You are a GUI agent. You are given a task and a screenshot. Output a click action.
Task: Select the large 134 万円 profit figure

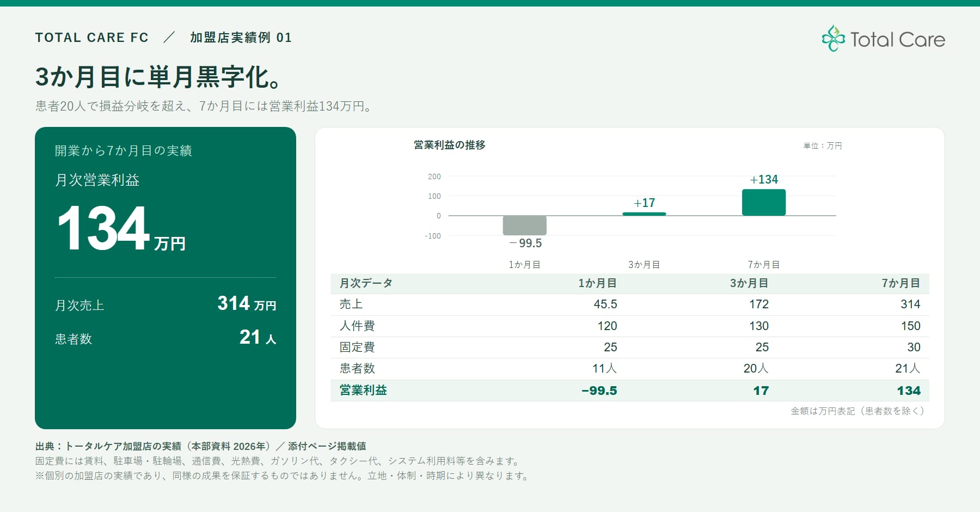tap(121, 229)
